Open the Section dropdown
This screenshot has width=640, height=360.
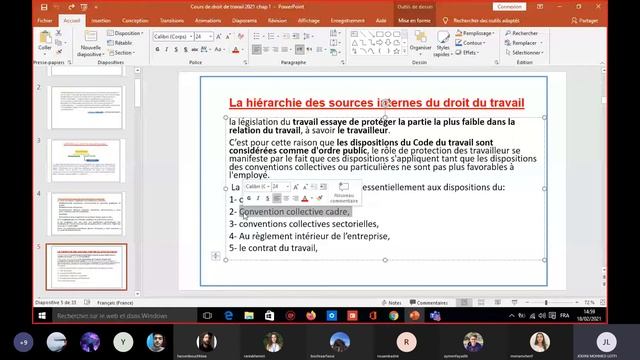121,53
